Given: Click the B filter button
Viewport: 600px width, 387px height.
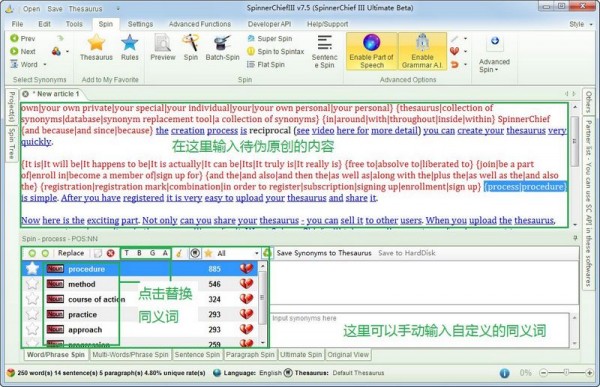Looking at the screenshot, I should pos(139,253).
